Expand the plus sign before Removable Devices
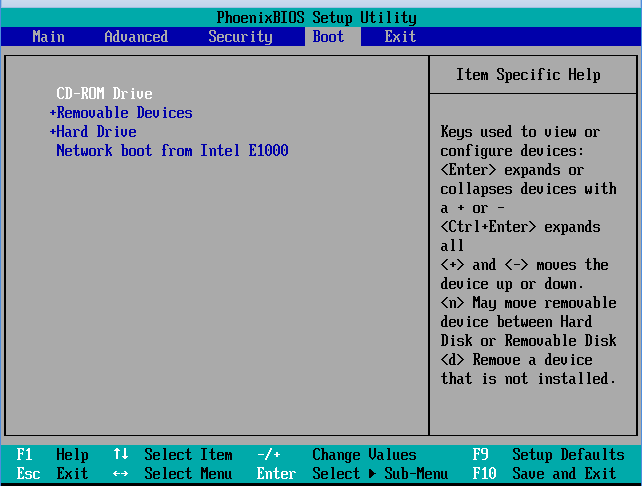 [x=52, y=113]
